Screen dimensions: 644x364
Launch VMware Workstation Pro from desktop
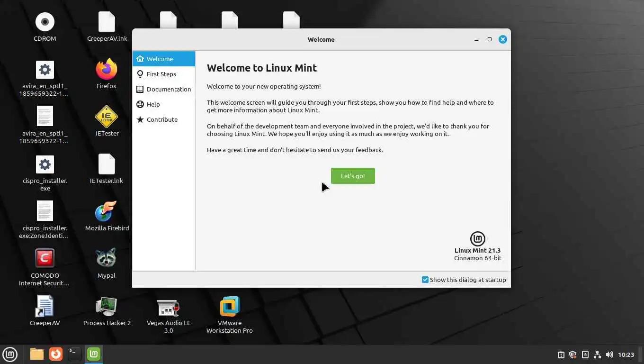[x=230, y=306]
